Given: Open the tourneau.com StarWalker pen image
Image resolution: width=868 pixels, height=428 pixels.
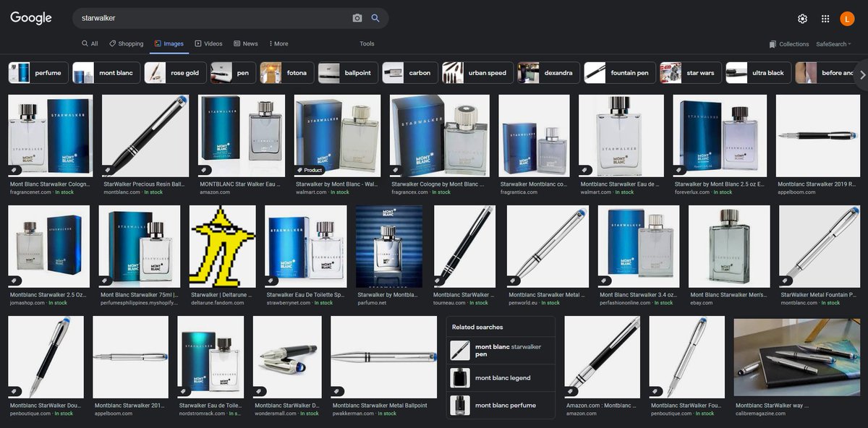Looking at the screenshot, I should coord(464,247).
